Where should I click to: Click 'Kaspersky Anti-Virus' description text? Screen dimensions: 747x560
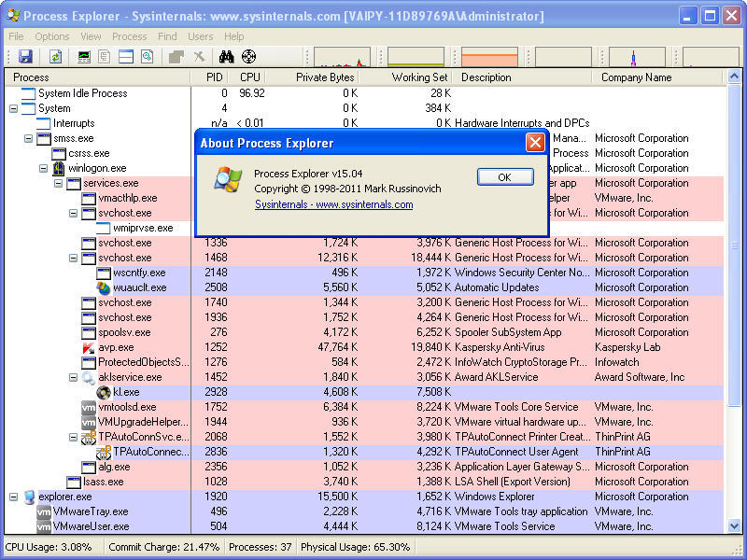coord(500,347)
